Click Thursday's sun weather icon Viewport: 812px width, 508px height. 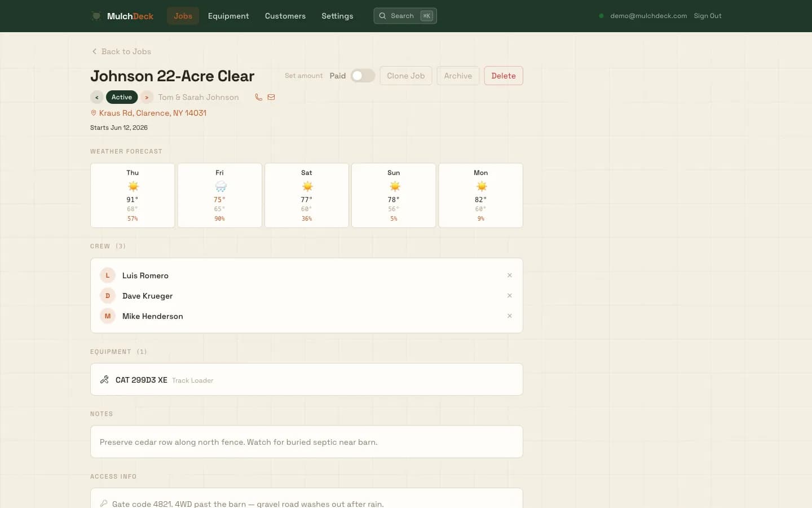click(x=133, y=186)
